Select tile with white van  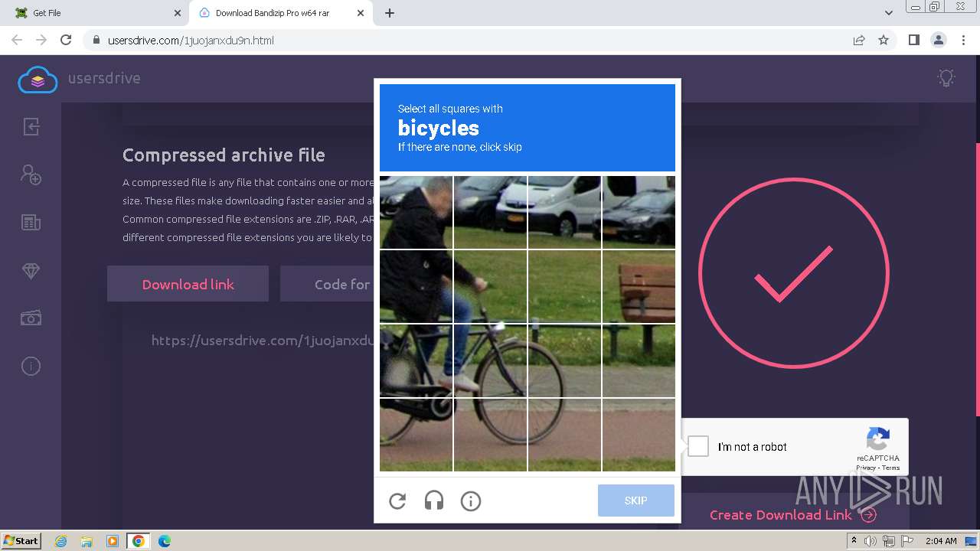tap(564, 213)
